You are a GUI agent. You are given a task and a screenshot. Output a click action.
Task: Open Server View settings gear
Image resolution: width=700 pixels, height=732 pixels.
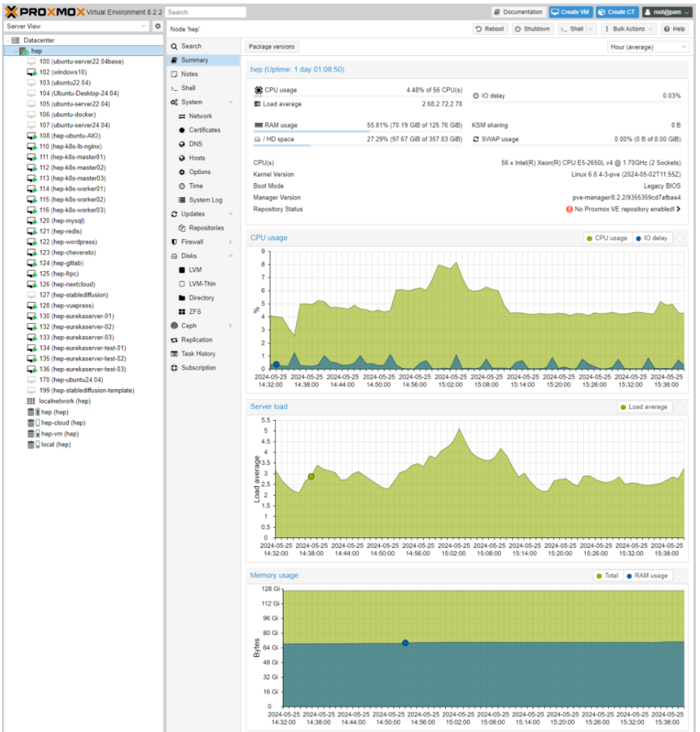point(158,26)
